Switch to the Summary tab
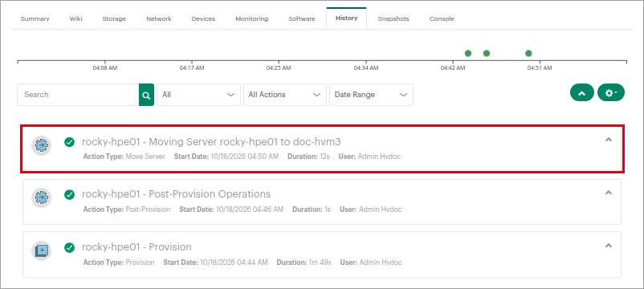 coord(35,19)
